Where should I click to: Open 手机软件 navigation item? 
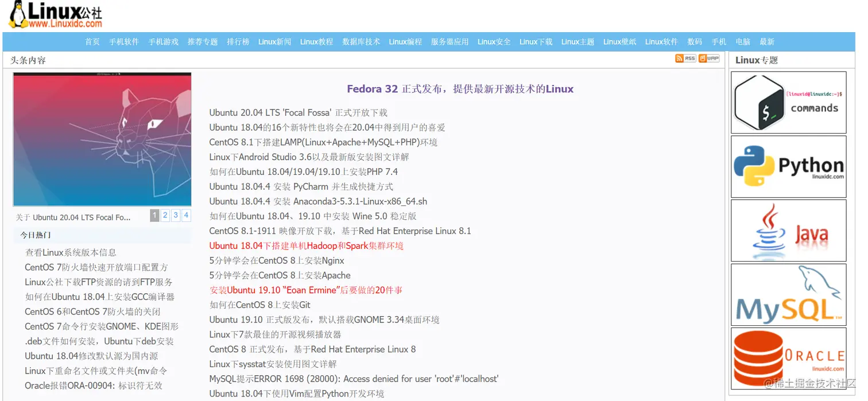click(124, 42)
